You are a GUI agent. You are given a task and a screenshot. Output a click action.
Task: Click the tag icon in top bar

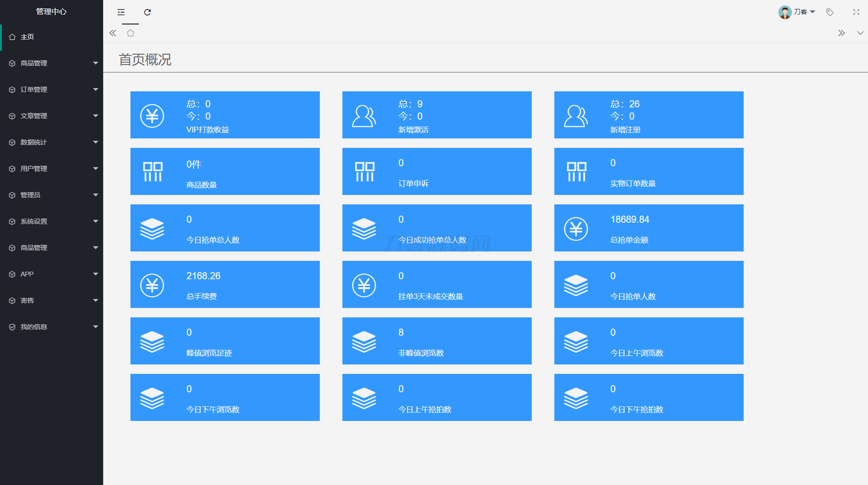coord(830,12)
